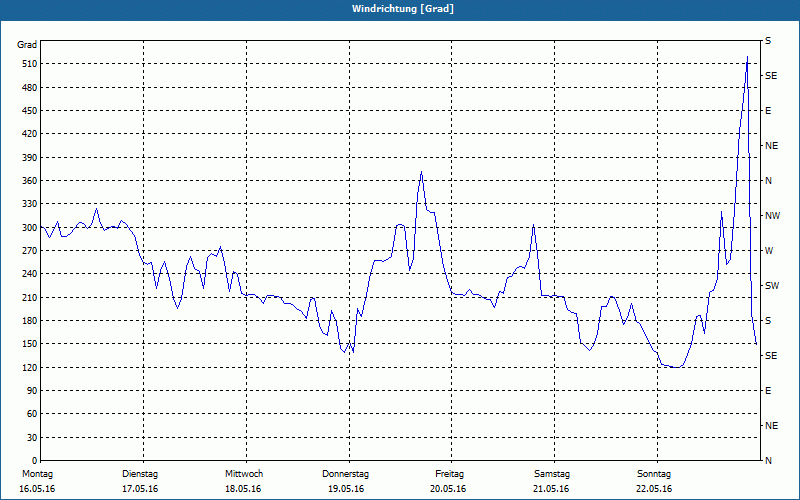Image resolution: width=800 pixels, height=500 pixels.
Task: Click the 120 y-axis value
Action: point(30,367)
